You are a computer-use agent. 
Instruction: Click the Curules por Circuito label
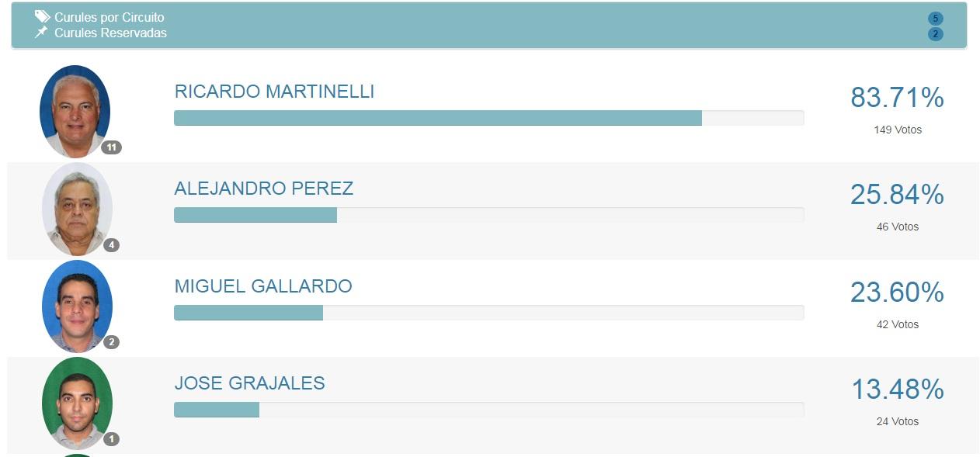(x=109, y=17)
